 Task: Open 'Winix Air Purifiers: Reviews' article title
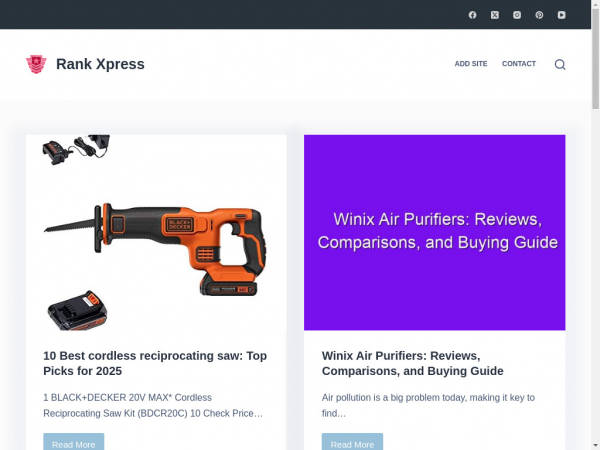point(412,363)
